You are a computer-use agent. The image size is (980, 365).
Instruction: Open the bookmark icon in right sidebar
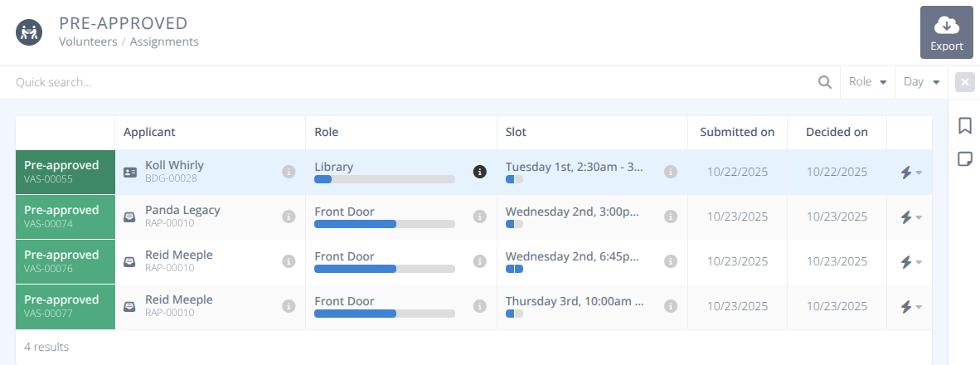[x=964, y=126]
